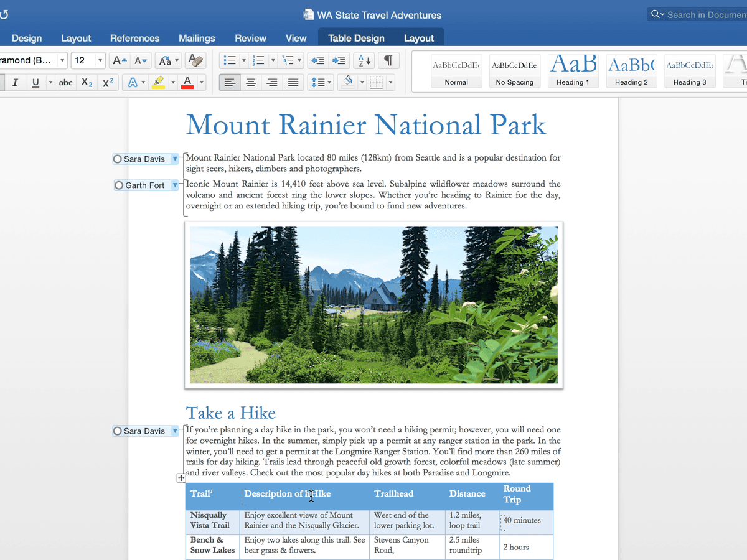Apply the red font color
747x560 pixels.
pyautogui.click(x=187, y=82)
